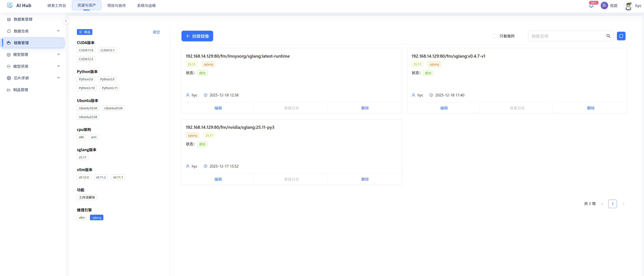Collapse the sidebar with the arrow handle
Viewport: 644px width, 276px height.
pos(66,21)
